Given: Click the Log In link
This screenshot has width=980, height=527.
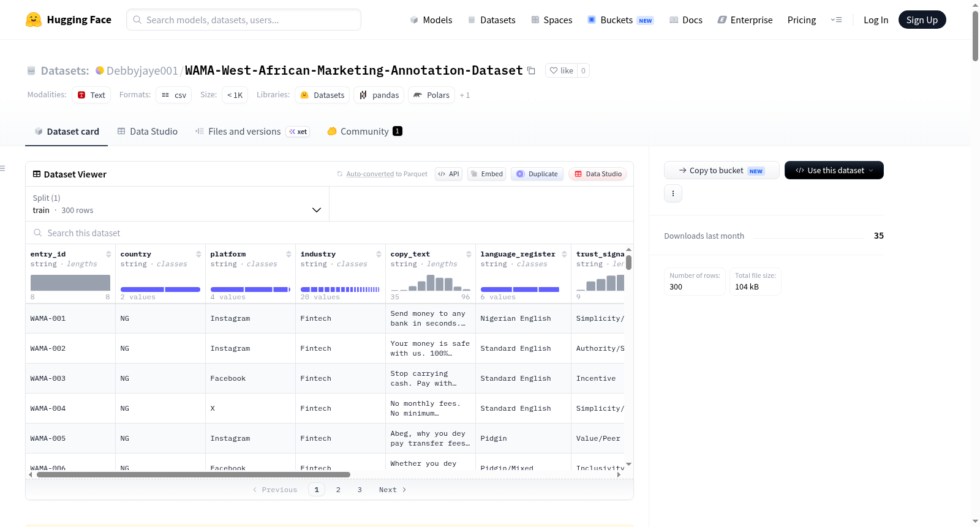Looking at the screenshot, I should click(876, 20).
